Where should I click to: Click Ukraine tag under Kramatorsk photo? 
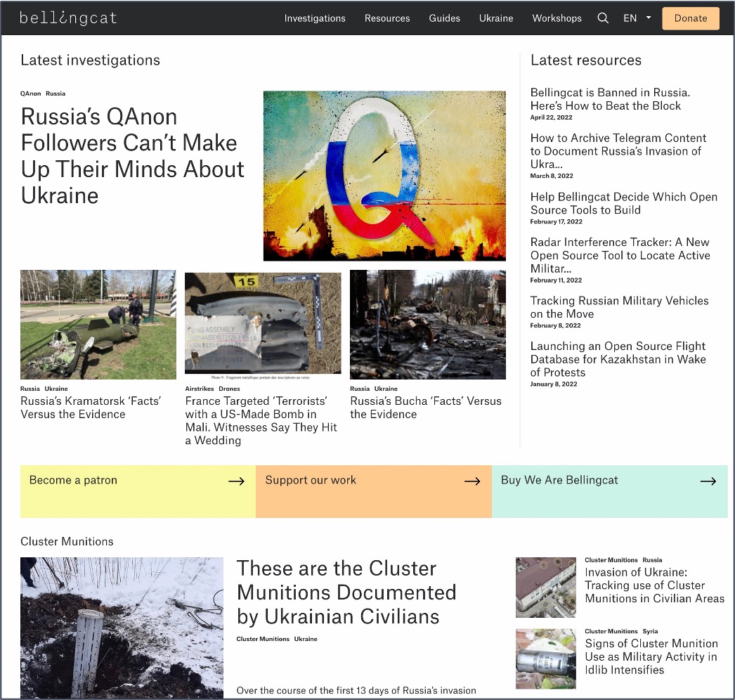click(56, 389)
